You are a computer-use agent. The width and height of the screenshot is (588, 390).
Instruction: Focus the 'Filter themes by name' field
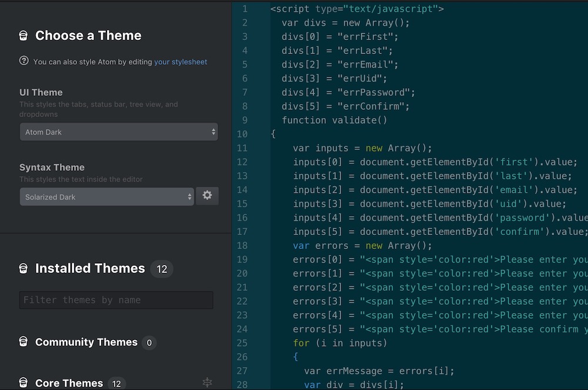pos(116,300)
